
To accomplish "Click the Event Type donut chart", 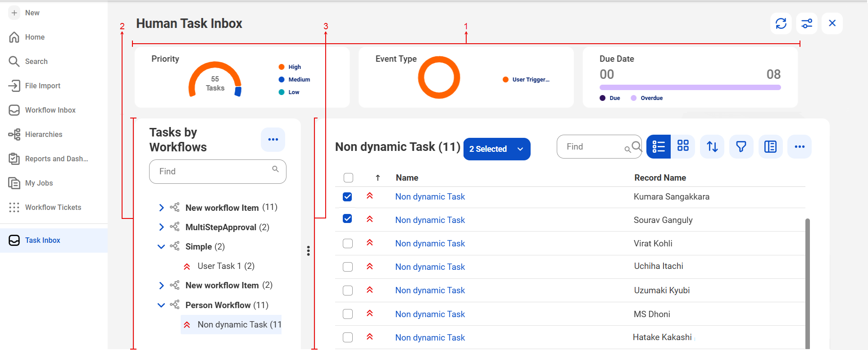I will [439, 77].
